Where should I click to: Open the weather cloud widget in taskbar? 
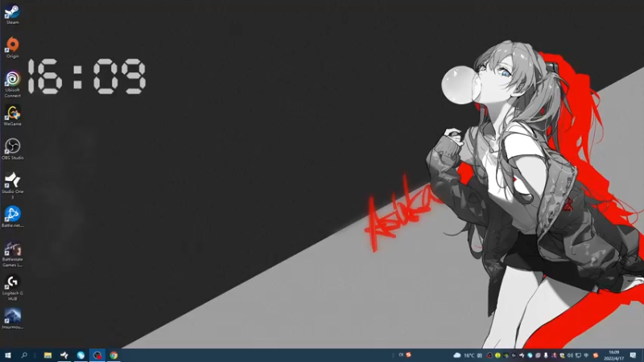point(457,355)
